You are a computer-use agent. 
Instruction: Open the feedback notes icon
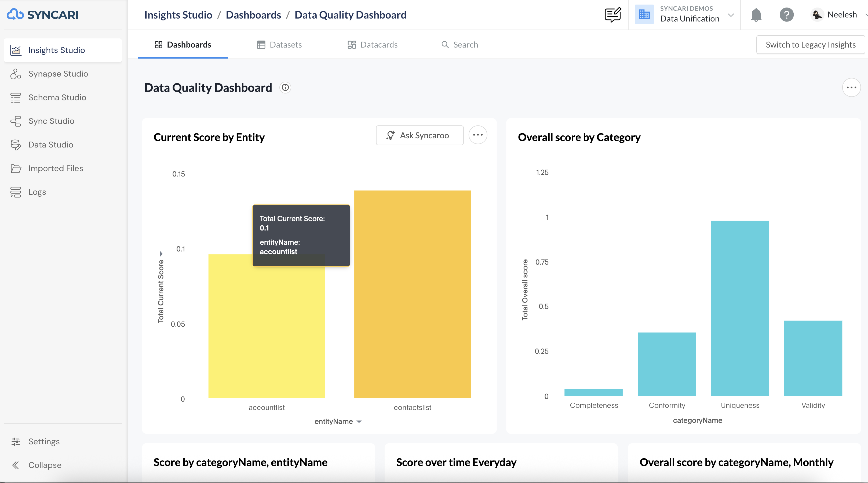click(613, 15)
